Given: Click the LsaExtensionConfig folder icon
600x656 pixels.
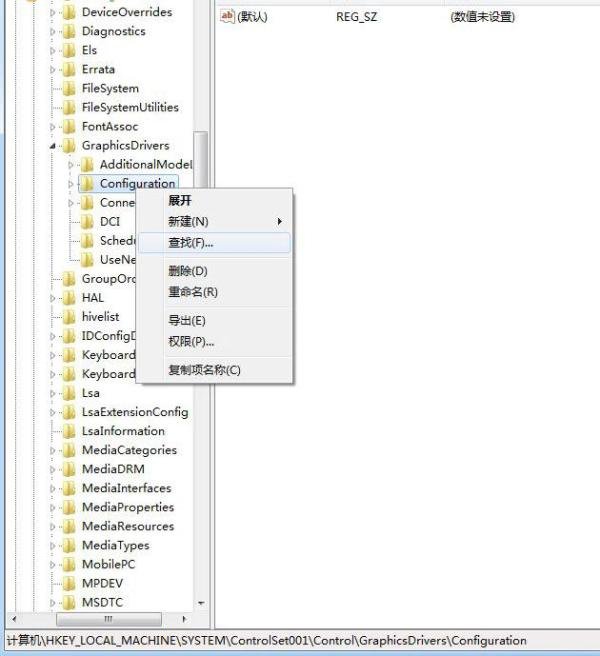Looking at the screenshot, I should click(x=69, y=413).
